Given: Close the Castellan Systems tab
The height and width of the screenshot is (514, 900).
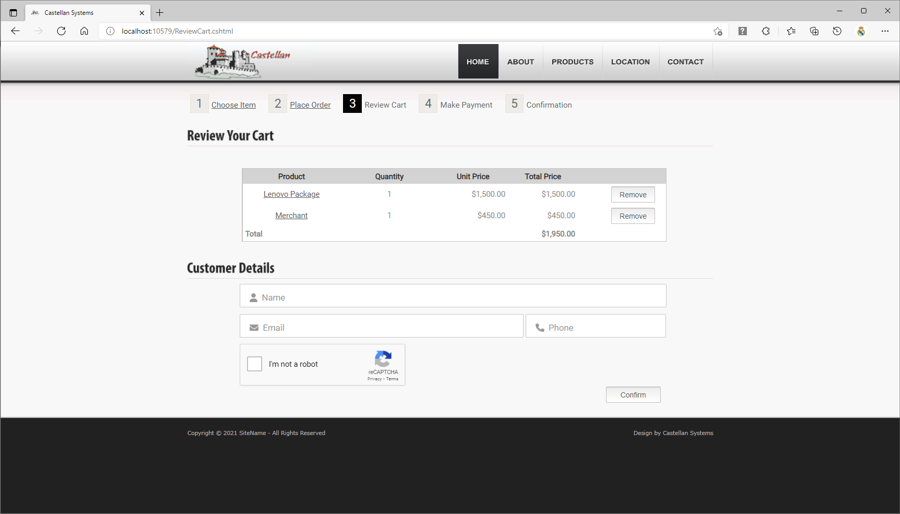Looking at the screenshot, I should [142, 12].
